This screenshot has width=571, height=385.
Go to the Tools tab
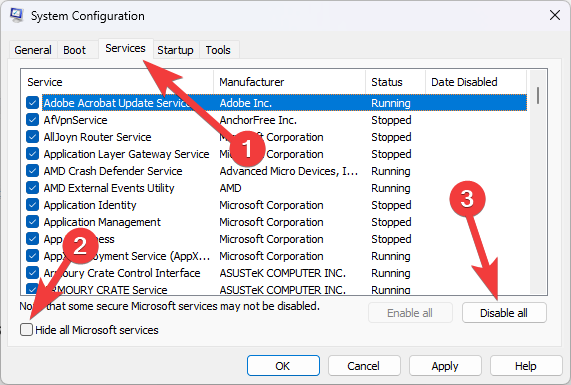[x=218, y=50]
